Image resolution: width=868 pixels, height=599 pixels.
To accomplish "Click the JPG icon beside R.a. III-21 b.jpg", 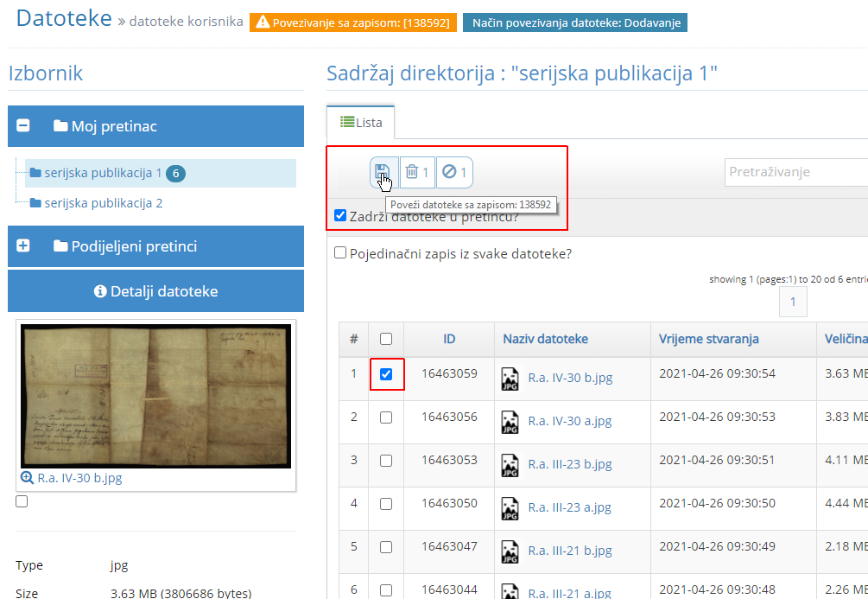I will tap(510, 551).
